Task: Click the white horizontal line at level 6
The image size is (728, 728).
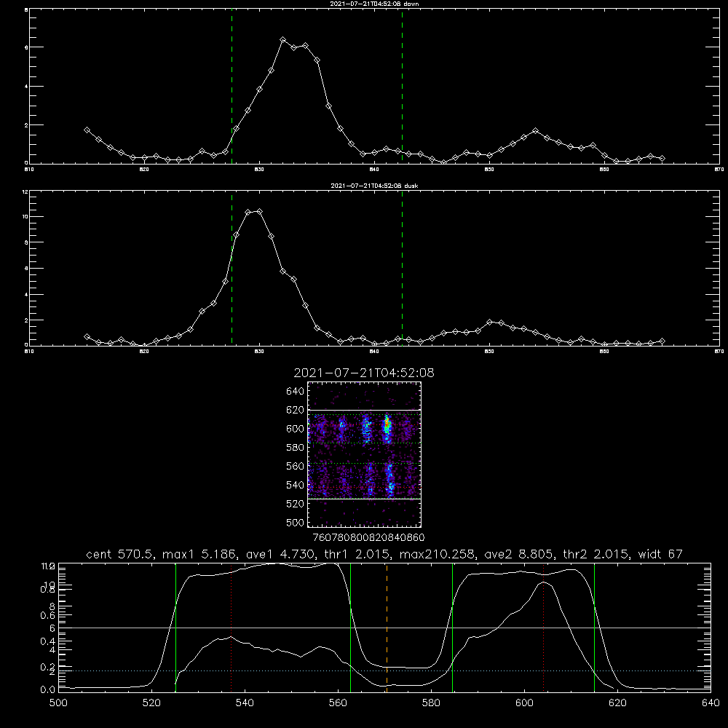Action: click(x=384, y=628)
